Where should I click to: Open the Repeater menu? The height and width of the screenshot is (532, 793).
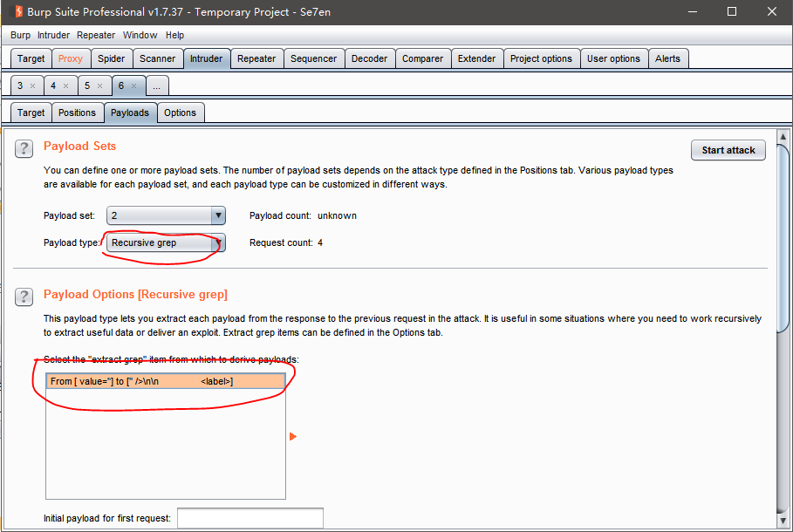[x=96, y=36]
